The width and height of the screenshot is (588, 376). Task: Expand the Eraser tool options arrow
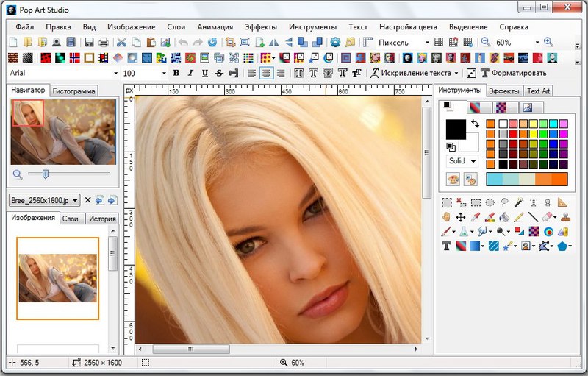coord(555,217)
